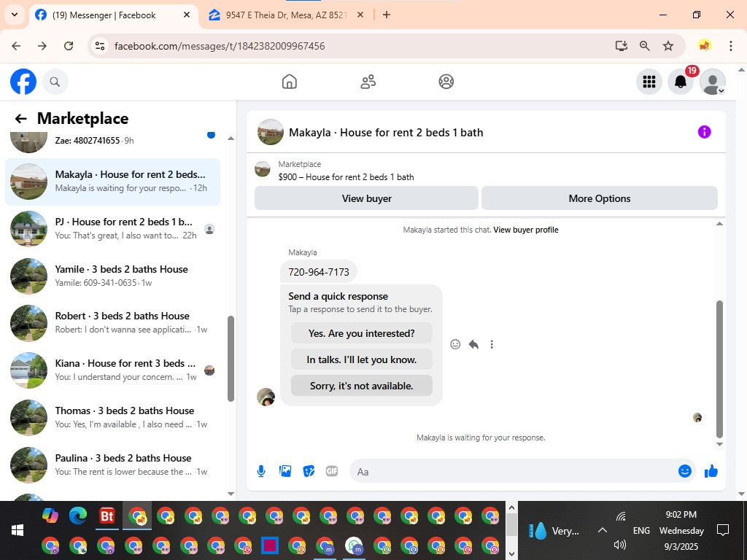The height and width of the screenshot is (560, 747).
Task: Record a voice clip with microphone
Action: point(261,472)
